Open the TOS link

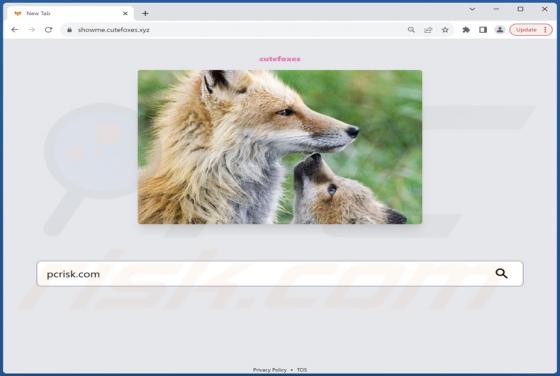(x=302, y=370)
